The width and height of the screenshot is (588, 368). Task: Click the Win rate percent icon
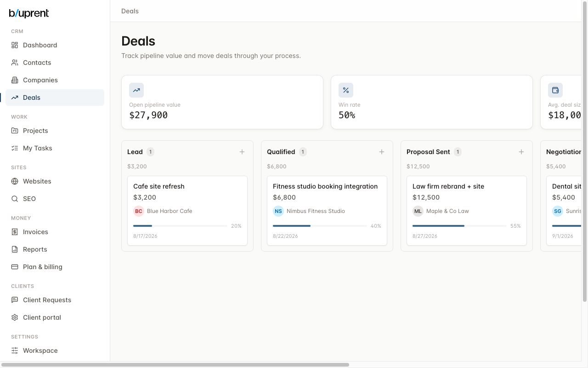click(x=346, y=90)
